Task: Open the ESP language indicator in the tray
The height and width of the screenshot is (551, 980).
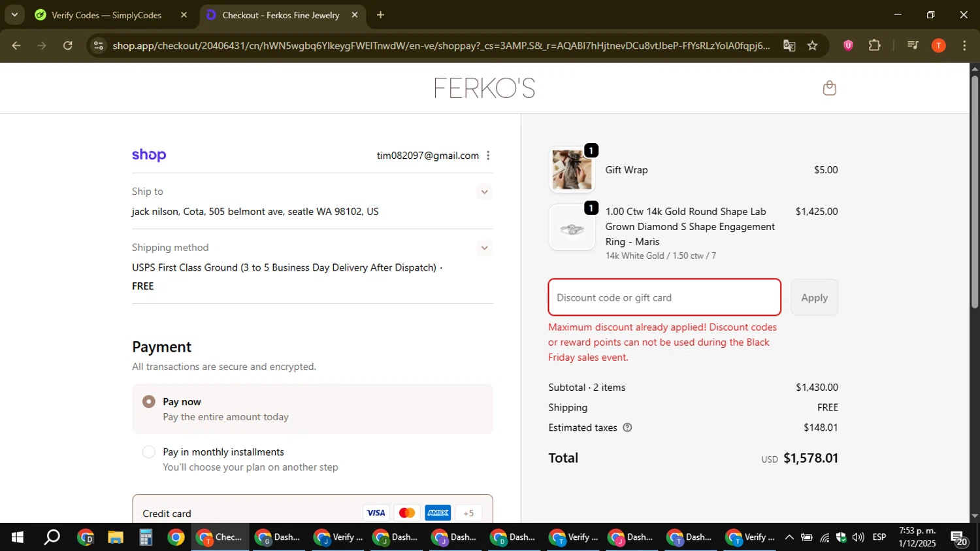Action: click(x=879, y=537)
